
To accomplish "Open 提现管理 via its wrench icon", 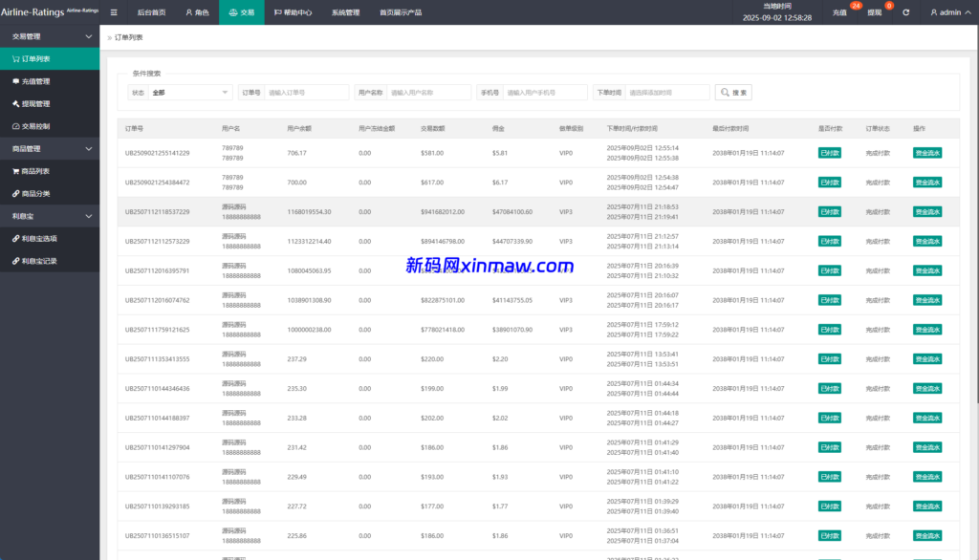I will point(17,104).
